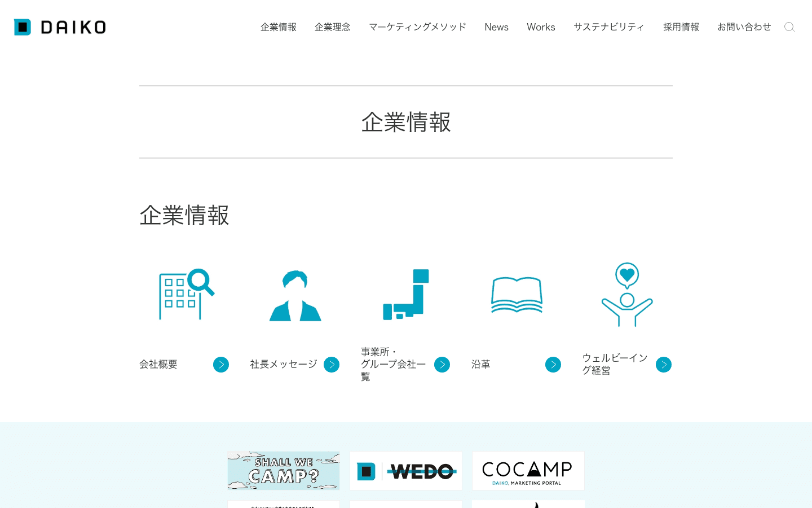Open the ウェルビーイング経営 link

(x=615, y=364)
